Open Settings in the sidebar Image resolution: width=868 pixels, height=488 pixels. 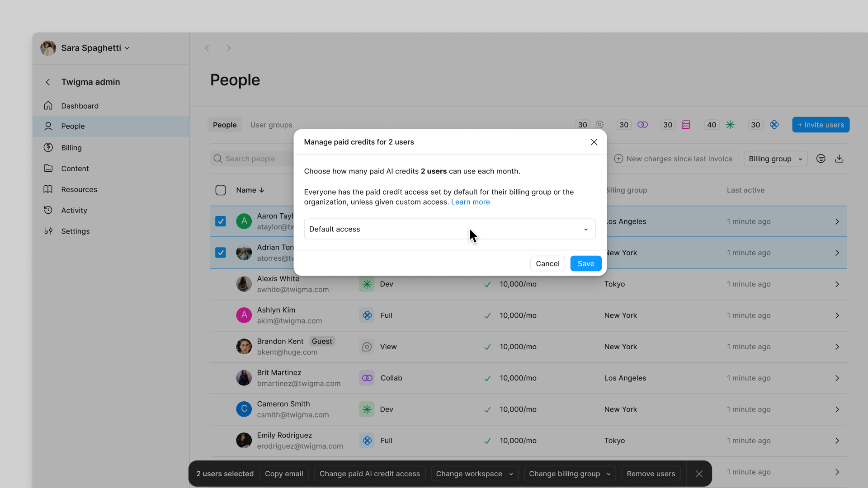coord(111,231)
